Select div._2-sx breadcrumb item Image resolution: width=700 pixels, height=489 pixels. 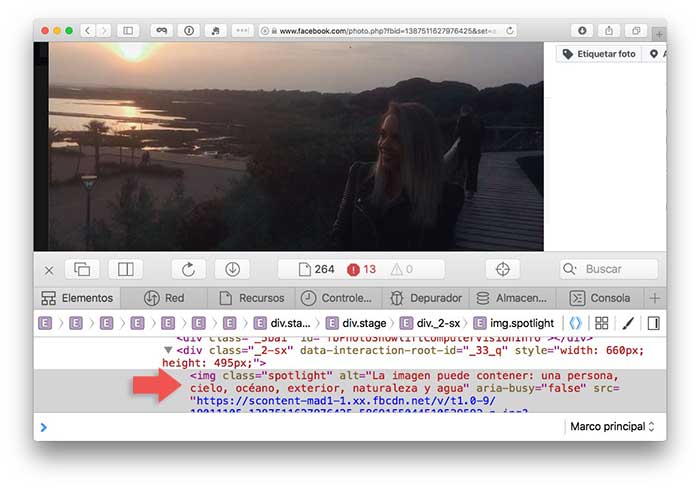pos(430,323)
